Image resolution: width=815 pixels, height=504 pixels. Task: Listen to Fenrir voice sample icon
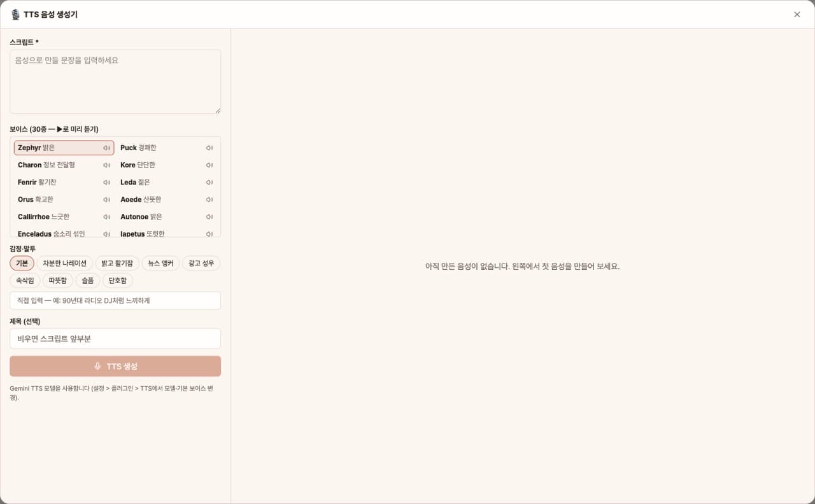click(x=106, y=183)
